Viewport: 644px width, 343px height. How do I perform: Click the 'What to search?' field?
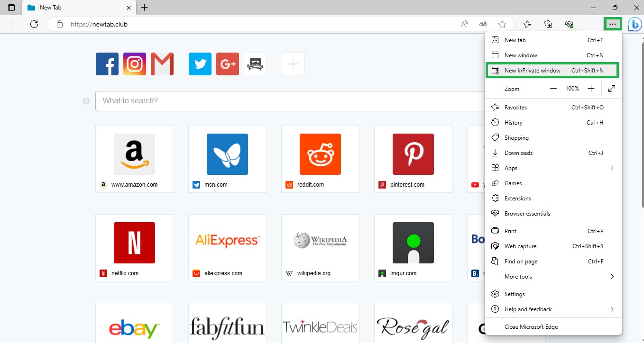pos(290,101)
